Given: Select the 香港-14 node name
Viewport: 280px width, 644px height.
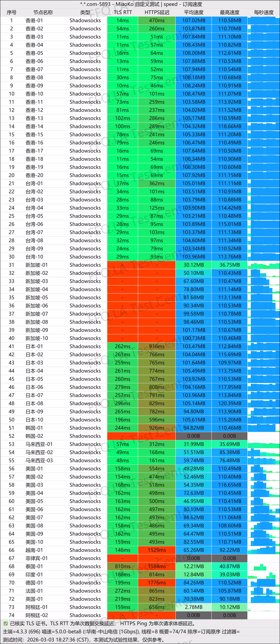Looking at the screenshot, I should pyautogui.click(x=34, y=126).
